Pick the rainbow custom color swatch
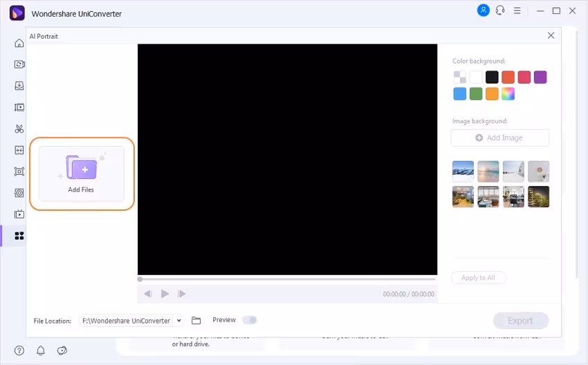This screenshot has height=365, width=588. [508, 94]
